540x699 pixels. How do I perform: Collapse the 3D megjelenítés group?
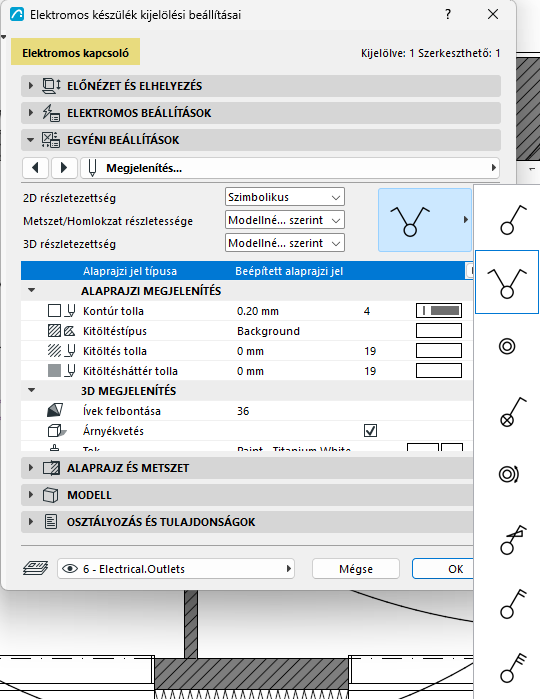coord(31,391)
